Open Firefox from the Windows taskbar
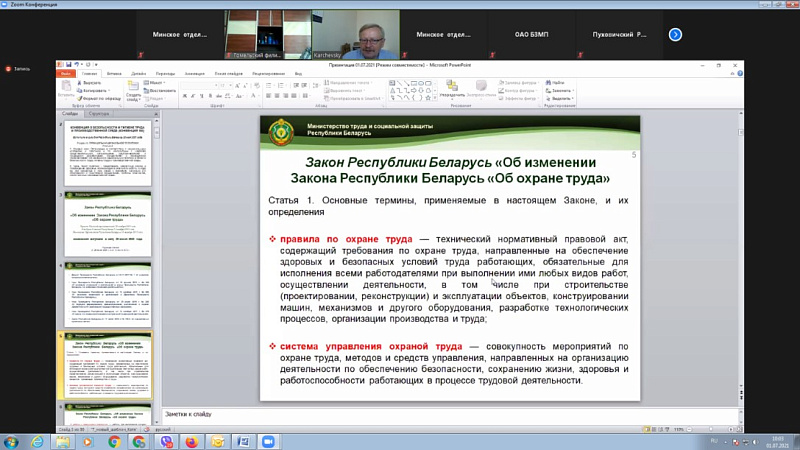 [192, 442]
